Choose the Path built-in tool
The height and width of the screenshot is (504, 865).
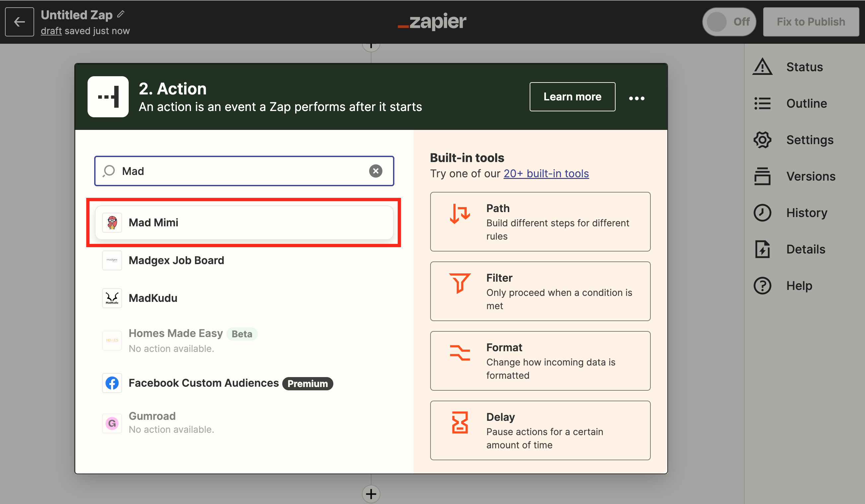540,221
